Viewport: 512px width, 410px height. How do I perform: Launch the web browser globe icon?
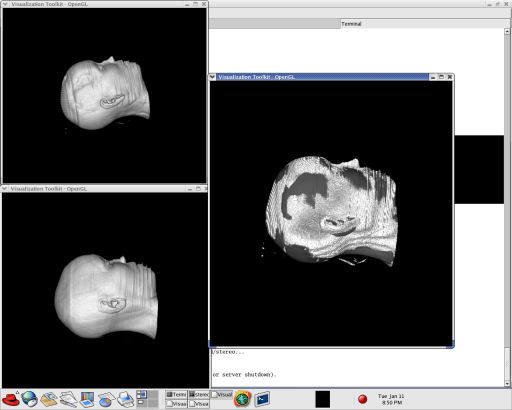tap(29, 399)
